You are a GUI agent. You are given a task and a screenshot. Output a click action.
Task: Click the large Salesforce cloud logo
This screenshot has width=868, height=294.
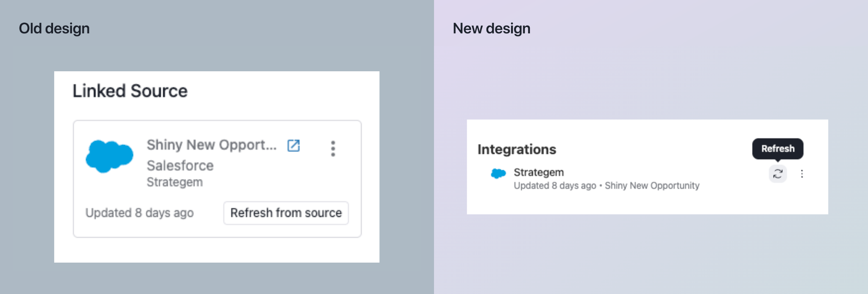tap(109, 156)
